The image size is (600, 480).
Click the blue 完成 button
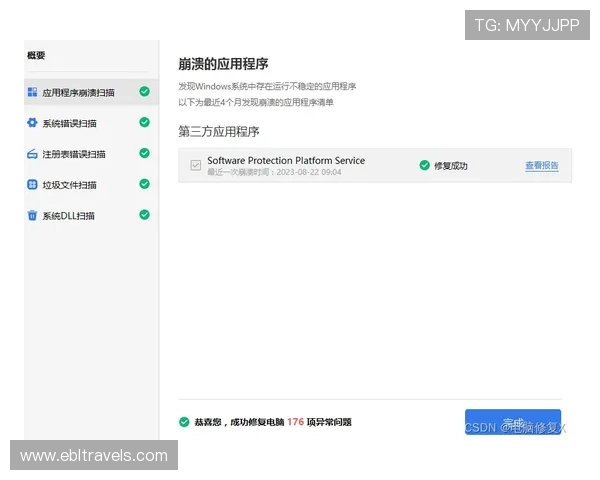coord(513,422)
